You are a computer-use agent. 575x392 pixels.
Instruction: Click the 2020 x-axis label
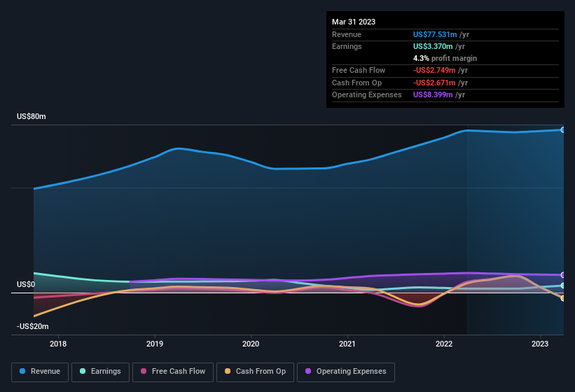(x=251, y=344)
